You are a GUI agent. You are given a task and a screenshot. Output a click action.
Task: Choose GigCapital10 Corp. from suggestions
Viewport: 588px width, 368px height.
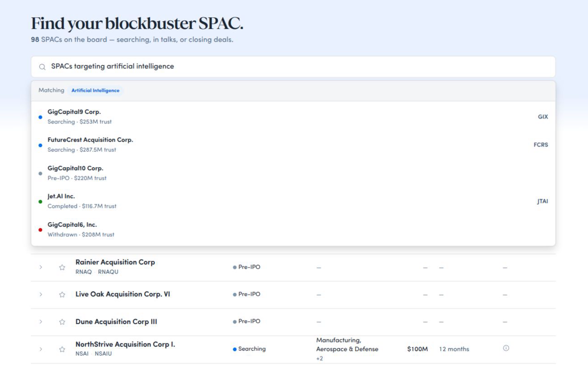(x=293, y=173)
